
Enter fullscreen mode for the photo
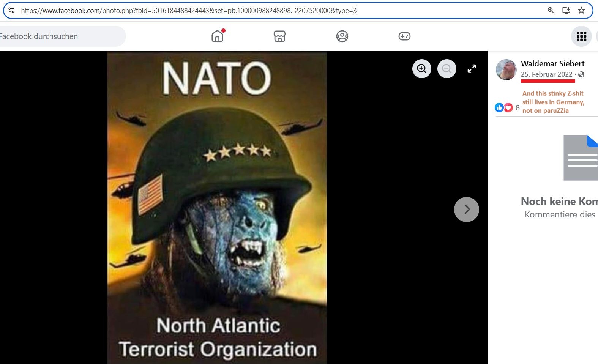coord(472,69)
